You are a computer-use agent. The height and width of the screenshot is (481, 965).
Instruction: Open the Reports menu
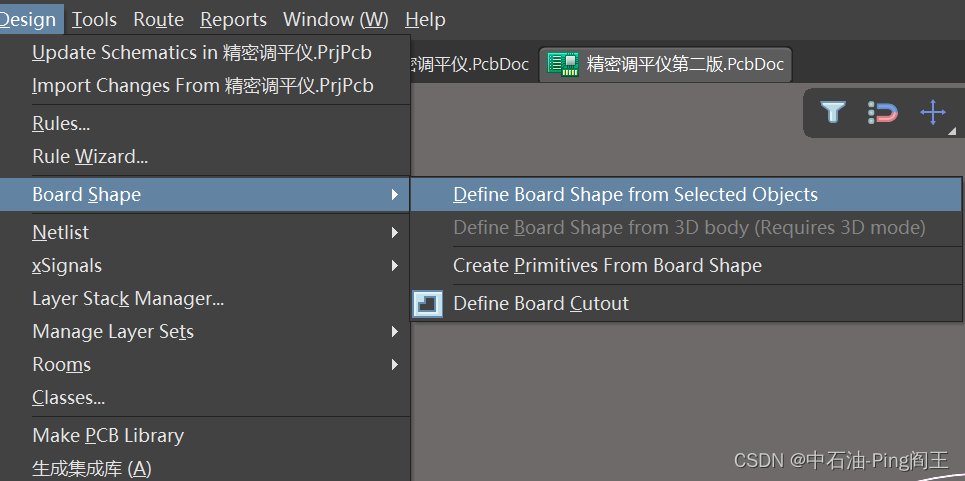(x=233, y=20)
